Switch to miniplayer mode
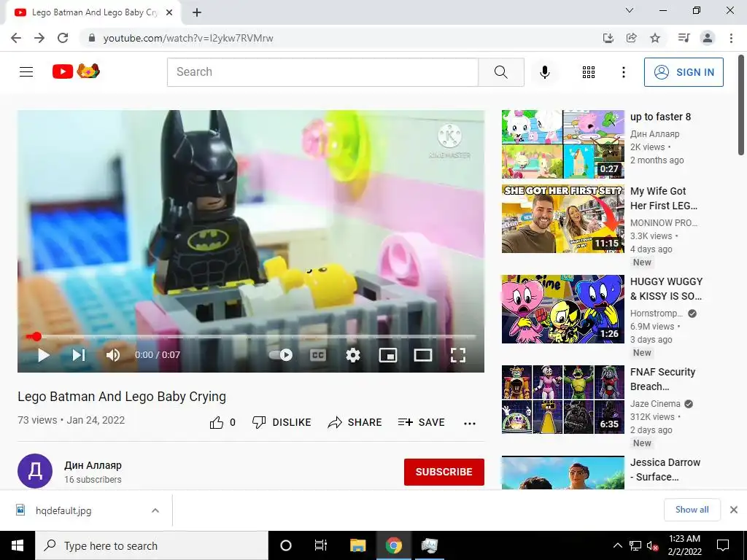The height and width of the screenshot is (560, 747). coord(388,355)
